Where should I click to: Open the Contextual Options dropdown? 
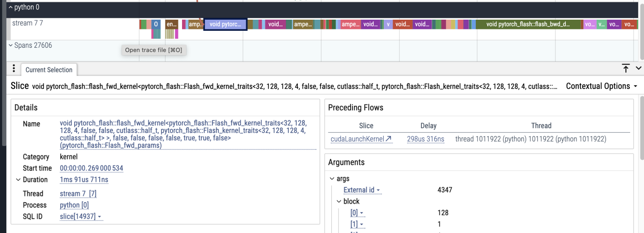click(x=602, y=86)
